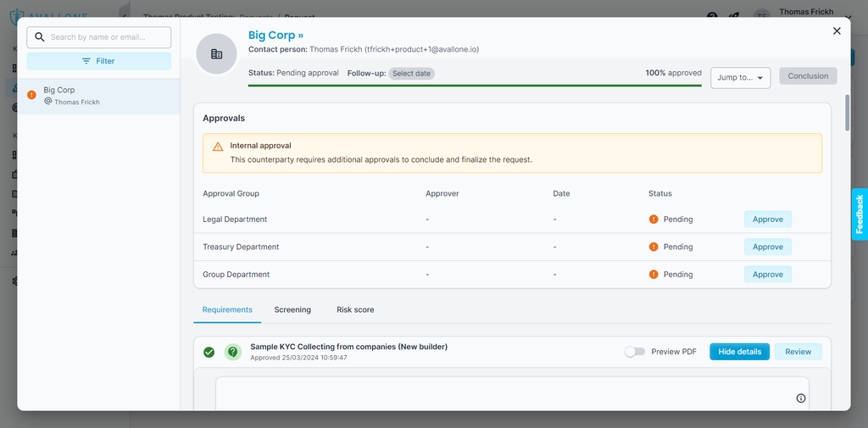Click the 'Group Department' row text
868x428 pixels.
[236, 274]
